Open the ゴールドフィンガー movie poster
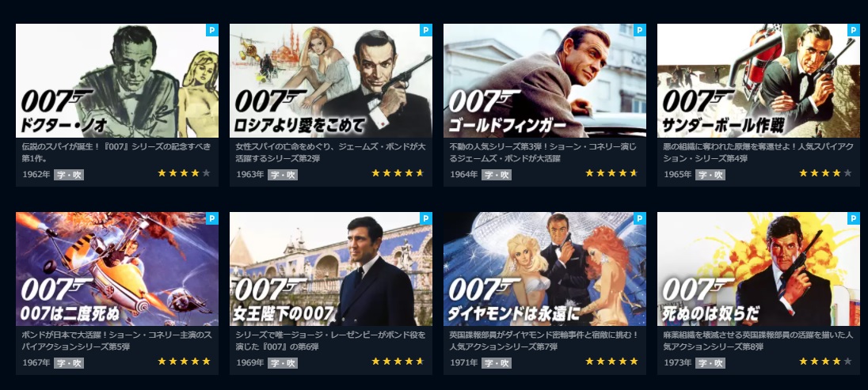This screenshot has height=390, width=868. pos(545,81)
